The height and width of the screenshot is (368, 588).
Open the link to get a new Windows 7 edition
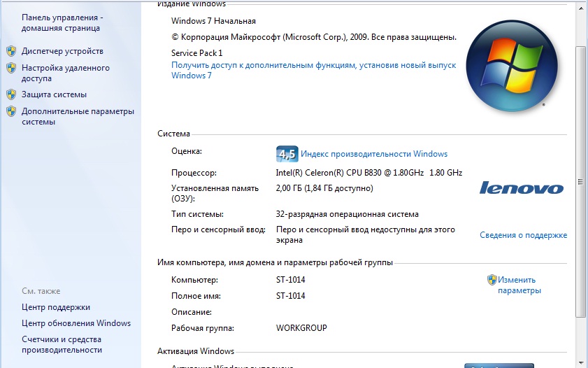pyautogui.click(x=313, y=70)
